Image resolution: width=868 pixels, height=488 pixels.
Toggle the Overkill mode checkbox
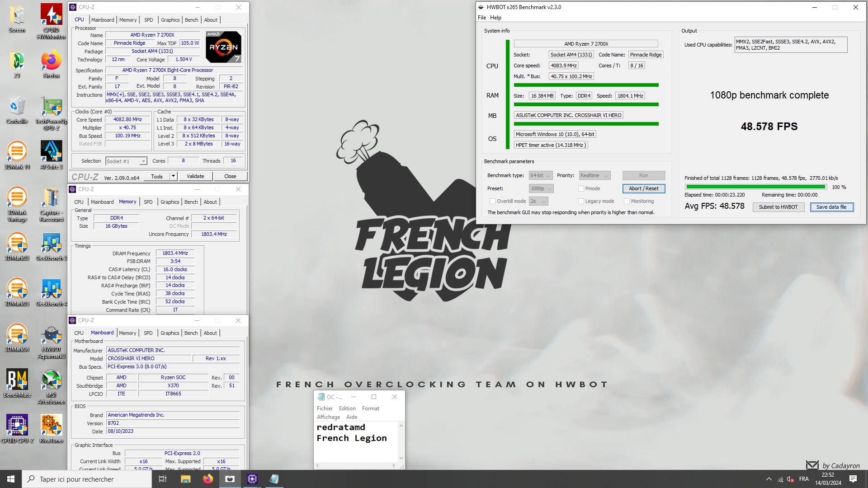pyautogui.click(x=492, y=201)
